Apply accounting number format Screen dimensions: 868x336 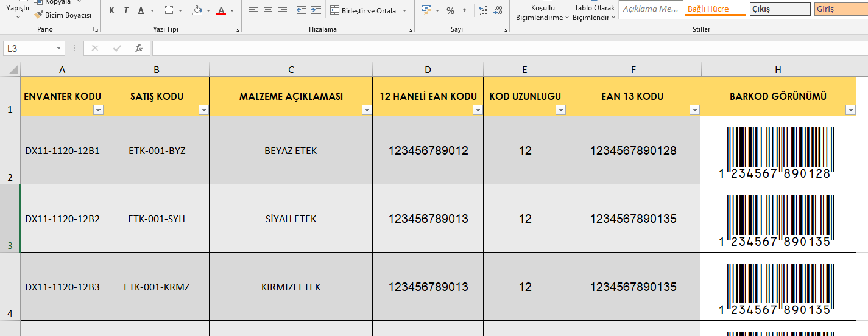pyautogui.click(x=426, y=10)
